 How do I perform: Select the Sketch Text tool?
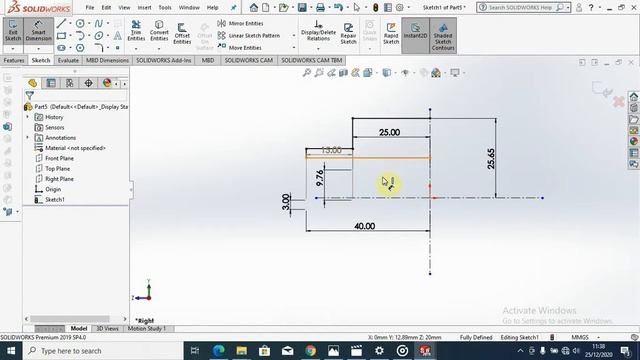(118, 36)
